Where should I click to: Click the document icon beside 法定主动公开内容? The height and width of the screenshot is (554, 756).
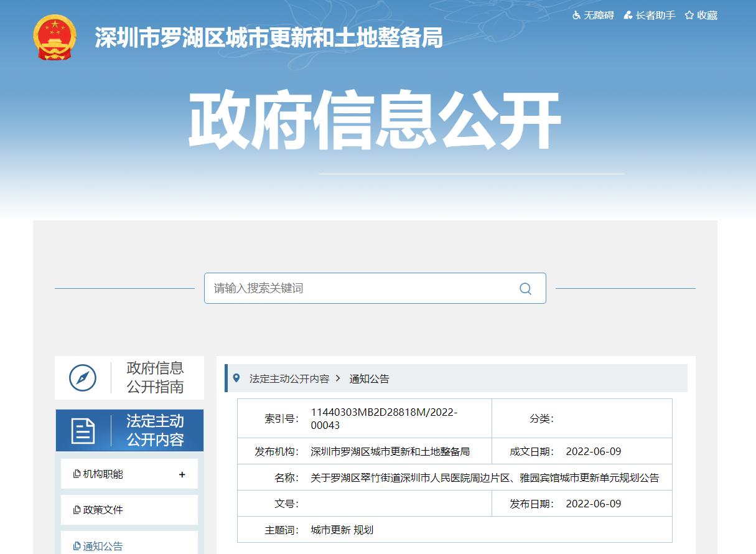click(83, 430)
